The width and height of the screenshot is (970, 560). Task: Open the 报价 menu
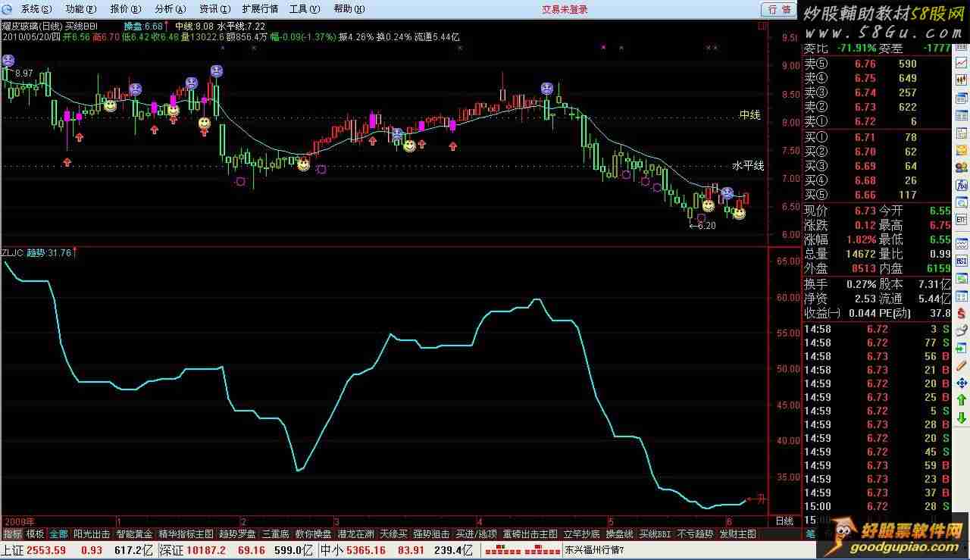coord(126,9)
